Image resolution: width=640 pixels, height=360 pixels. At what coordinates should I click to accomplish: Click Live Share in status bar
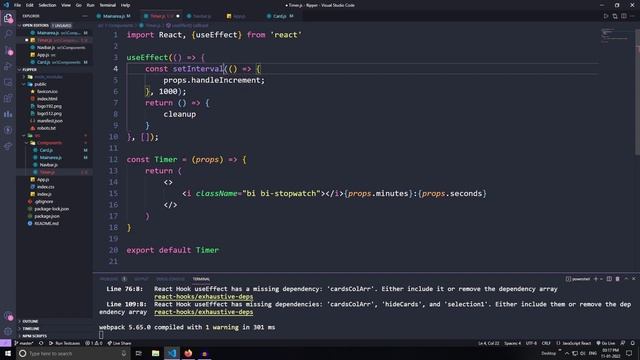[x=119, y=343]
